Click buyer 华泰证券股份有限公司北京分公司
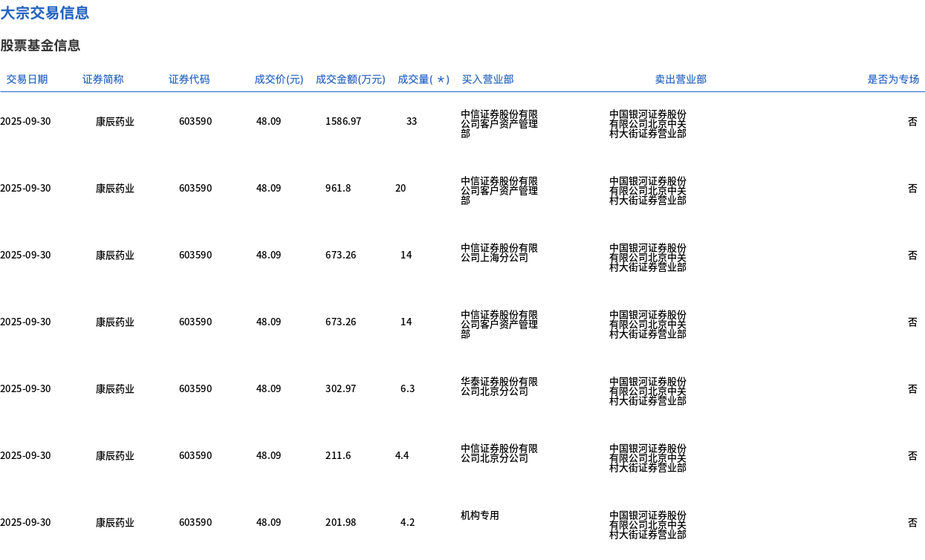925x560 pixels. coord(499,386)
